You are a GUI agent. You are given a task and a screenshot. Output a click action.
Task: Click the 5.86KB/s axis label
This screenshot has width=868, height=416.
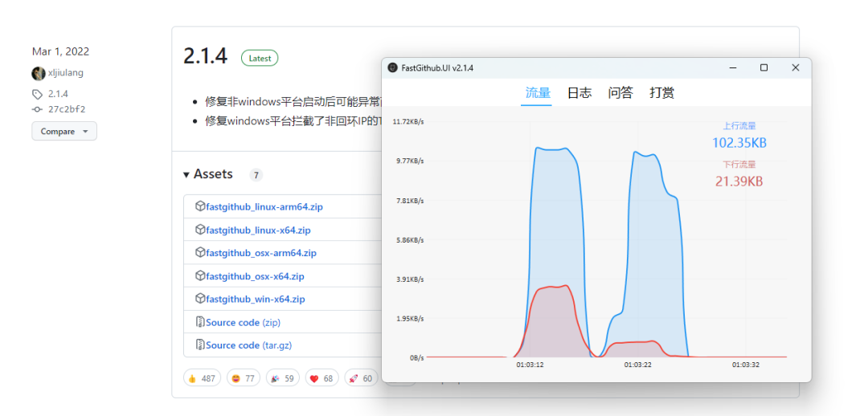click(410, 240)
